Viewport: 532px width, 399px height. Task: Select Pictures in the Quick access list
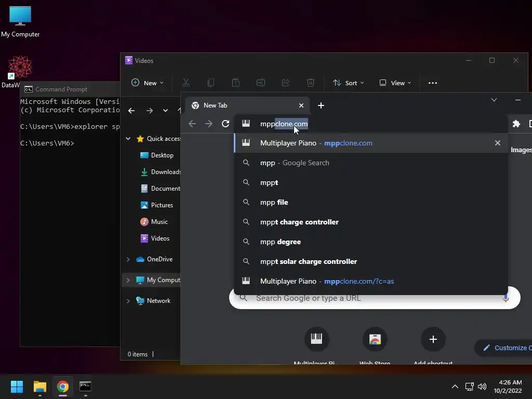click(x=157, y=205)
